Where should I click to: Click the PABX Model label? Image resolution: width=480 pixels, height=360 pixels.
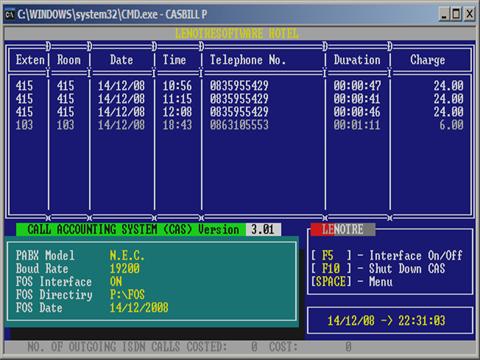pyautogui.click(x=45, y=256)
